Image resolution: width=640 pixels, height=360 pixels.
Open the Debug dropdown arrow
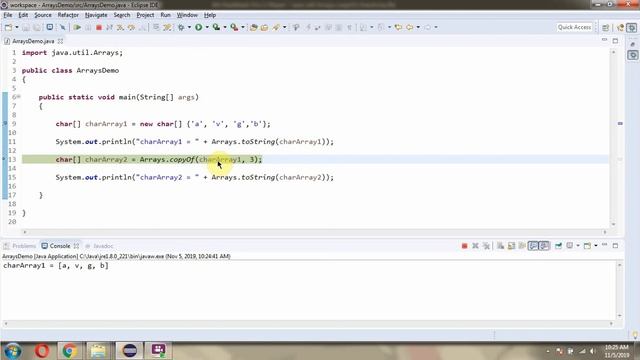click(x=189, y=27)
